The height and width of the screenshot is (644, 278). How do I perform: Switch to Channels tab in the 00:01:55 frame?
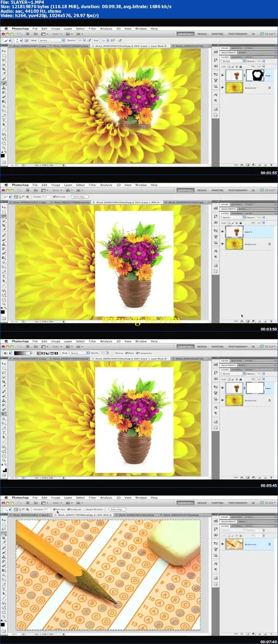237,57
